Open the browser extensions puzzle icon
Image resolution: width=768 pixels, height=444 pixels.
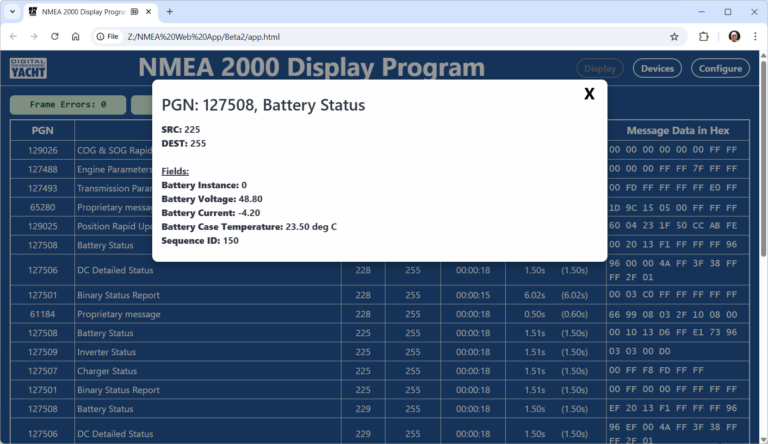tap(704, 36)
